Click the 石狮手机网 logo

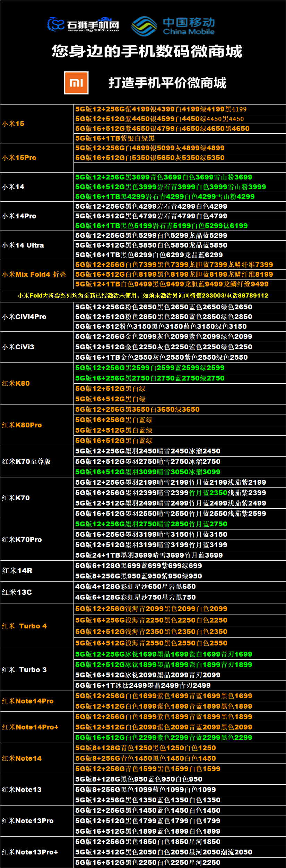point(83,24)
